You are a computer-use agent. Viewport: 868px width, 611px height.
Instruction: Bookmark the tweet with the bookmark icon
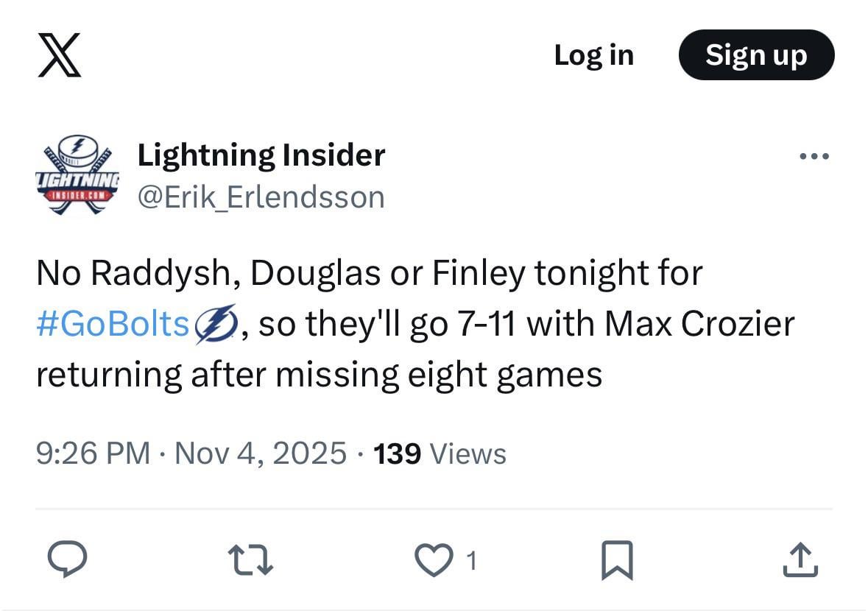pyautogui.click(x=618, y=561)
